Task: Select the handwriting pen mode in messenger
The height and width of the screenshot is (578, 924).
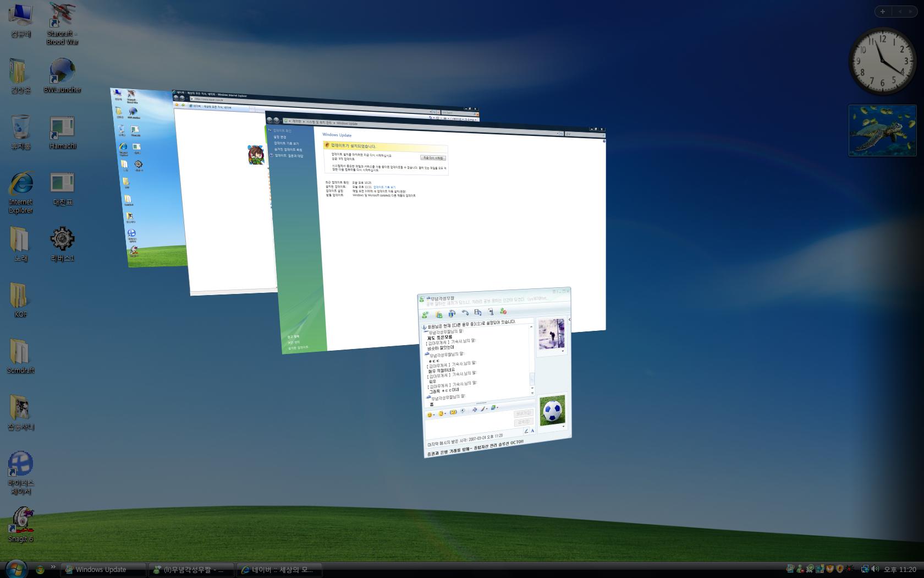Action: tap(526, 431)
